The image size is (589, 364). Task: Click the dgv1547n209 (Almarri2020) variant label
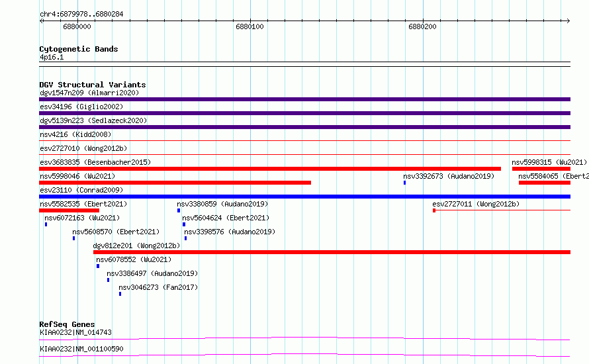(x=89, y=93)
